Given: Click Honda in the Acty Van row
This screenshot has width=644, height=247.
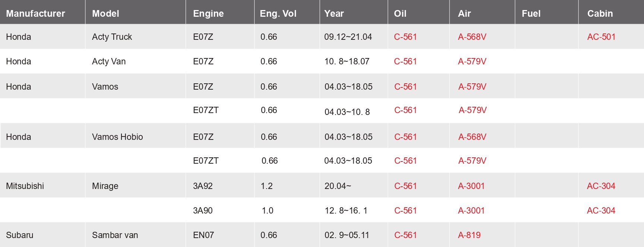Looking at the screenshot, I should tap(19, 61).
